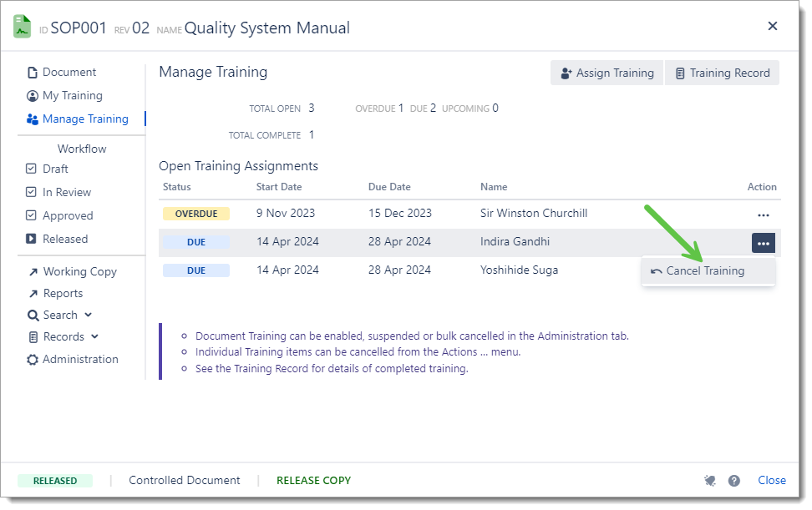Open the Document page in sidebar
Viewport: 812px width, 510px height.
point(61,73)
